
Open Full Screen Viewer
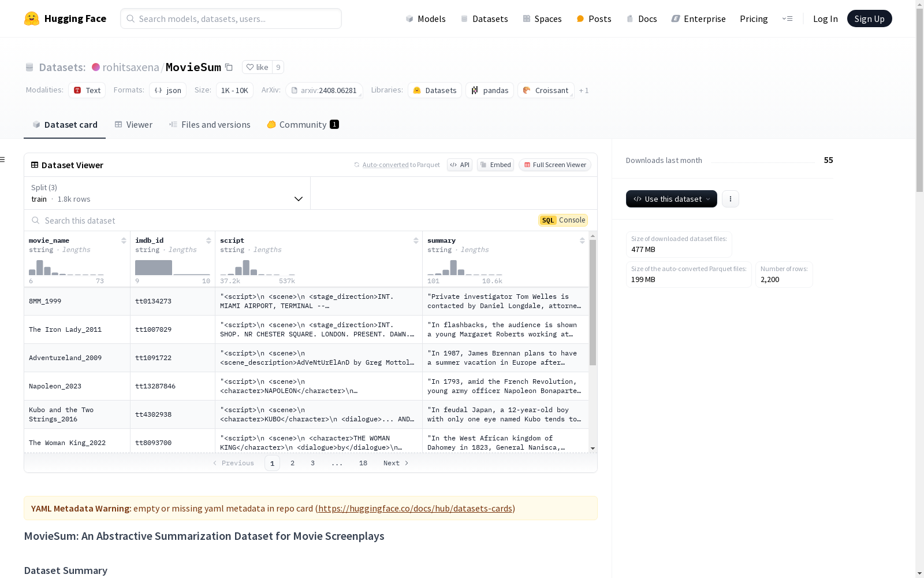point(555,165)
